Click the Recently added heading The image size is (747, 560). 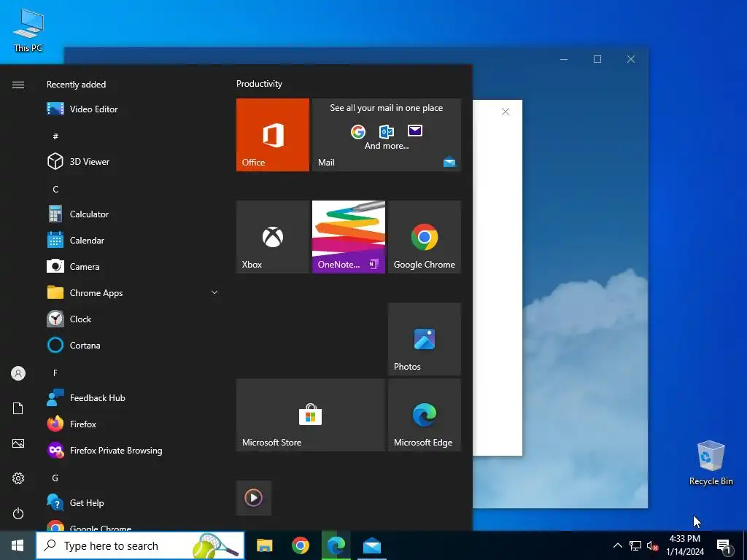point(76,85)
